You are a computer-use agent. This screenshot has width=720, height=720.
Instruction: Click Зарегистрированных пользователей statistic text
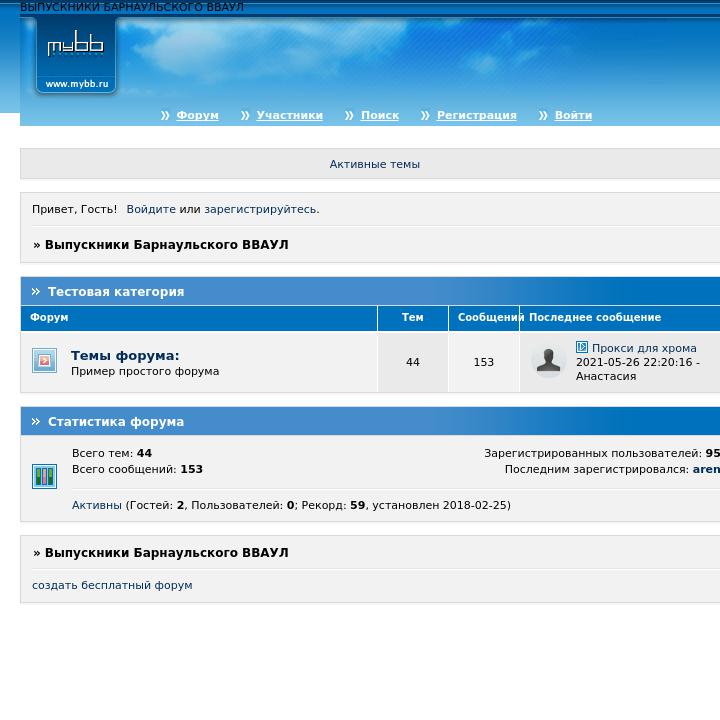[x=602, y=453]
